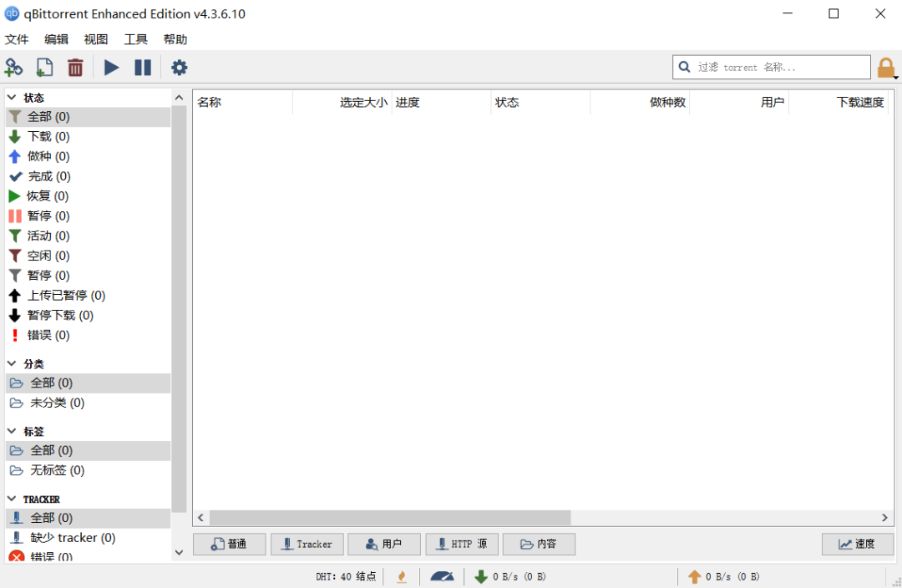Click the qBittorrent logo in title bar

(12, 14)
